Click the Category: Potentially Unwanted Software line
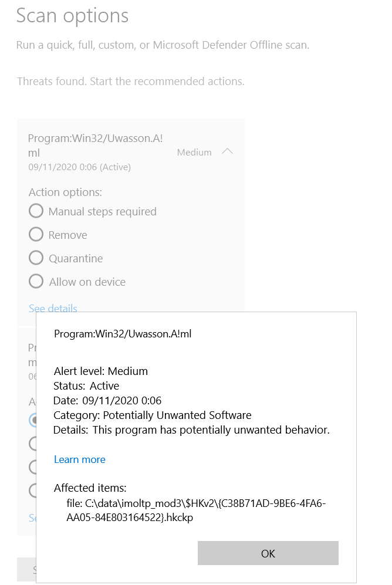This screenshot has height=585, width=392. click(153, 415)
